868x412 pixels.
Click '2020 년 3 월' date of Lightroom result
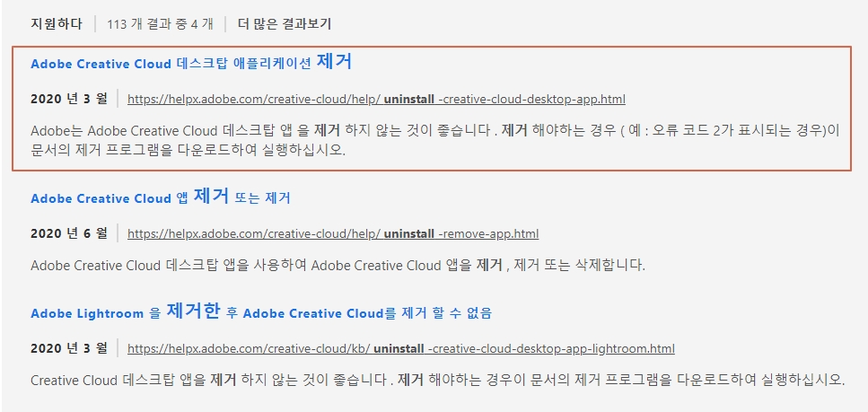coord(68,348)
